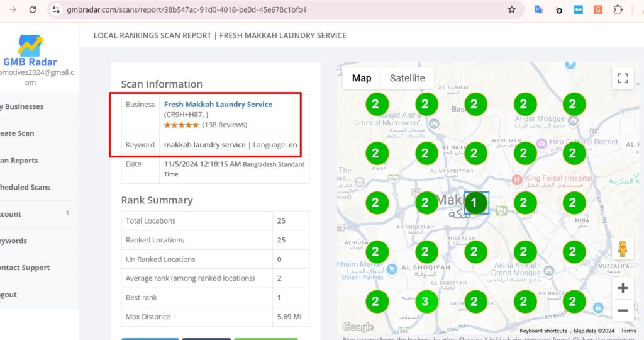Image resolution: width=644 pixels, height=340 pixels.
Task: Open My Businesses in sidebar
Action: [40, 106]
